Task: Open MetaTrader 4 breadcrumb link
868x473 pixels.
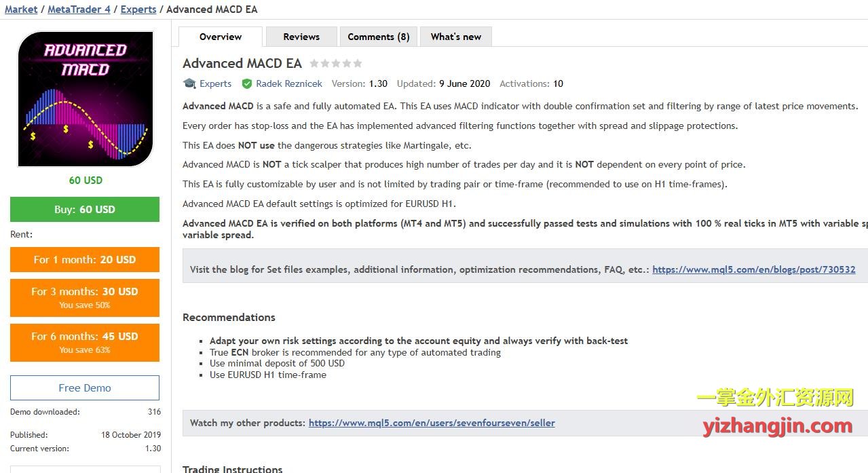Action: (x=79, y=10)
